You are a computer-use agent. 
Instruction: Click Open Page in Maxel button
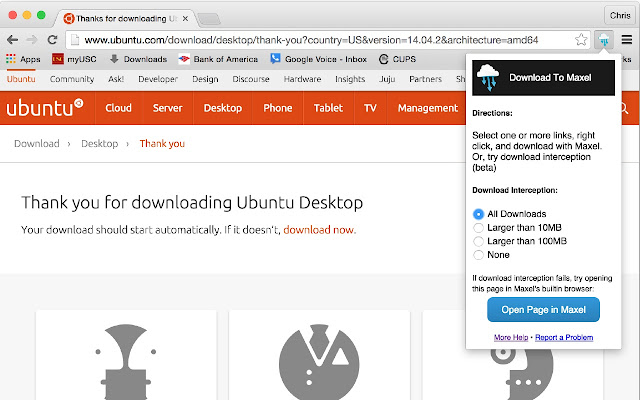coord(543,309)
